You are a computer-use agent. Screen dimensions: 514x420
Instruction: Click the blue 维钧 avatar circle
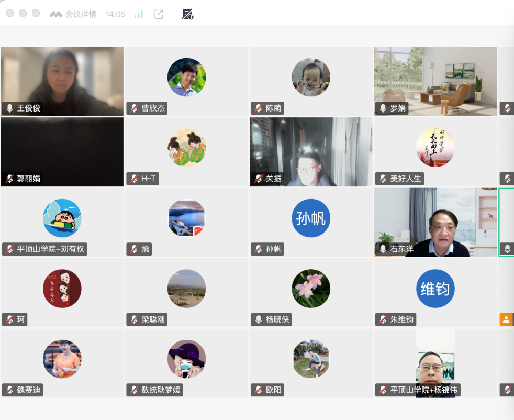[435, 288]
